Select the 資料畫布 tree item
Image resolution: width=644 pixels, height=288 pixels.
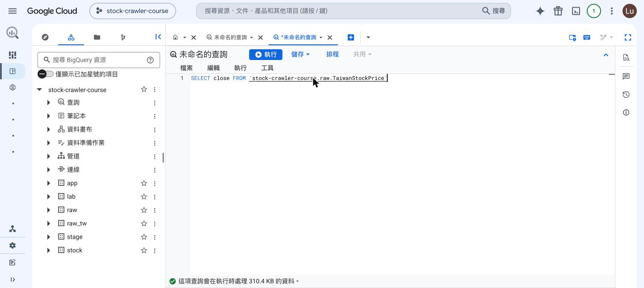[80, 129]
